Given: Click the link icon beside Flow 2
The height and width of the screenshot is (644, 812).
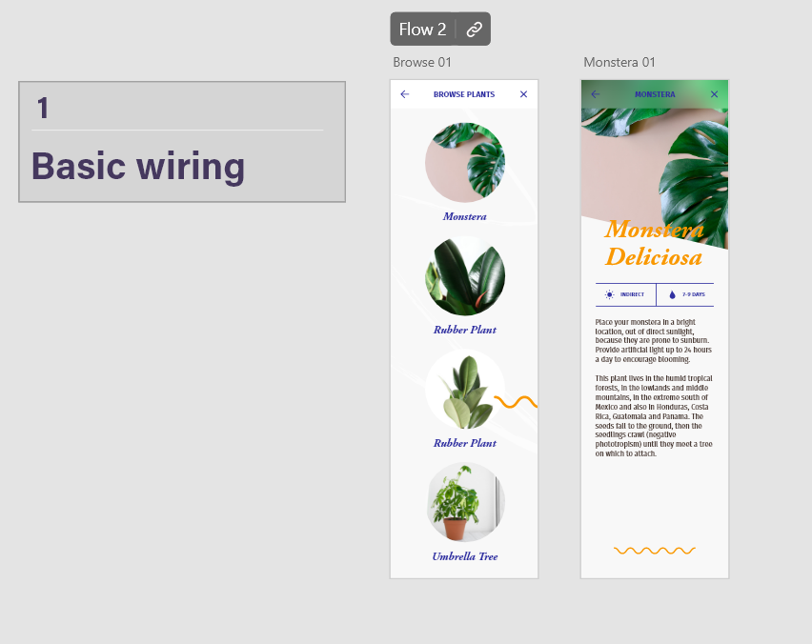Looking at the screenshot, I should pos(474,30).
